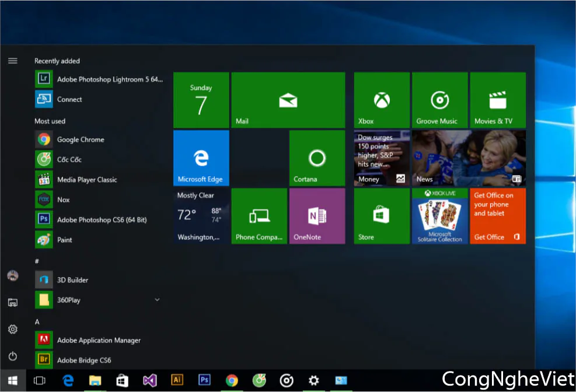This screenshot has height=392, width=576.
Task: Open Edge from the taskbar
Action: [x=68, y=380]
